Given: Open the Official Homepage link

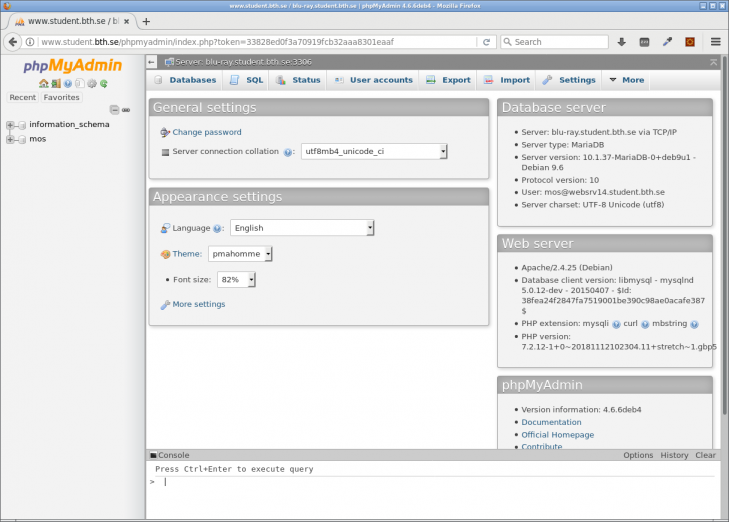Looking at the screenshot, I should coord(557,435).
